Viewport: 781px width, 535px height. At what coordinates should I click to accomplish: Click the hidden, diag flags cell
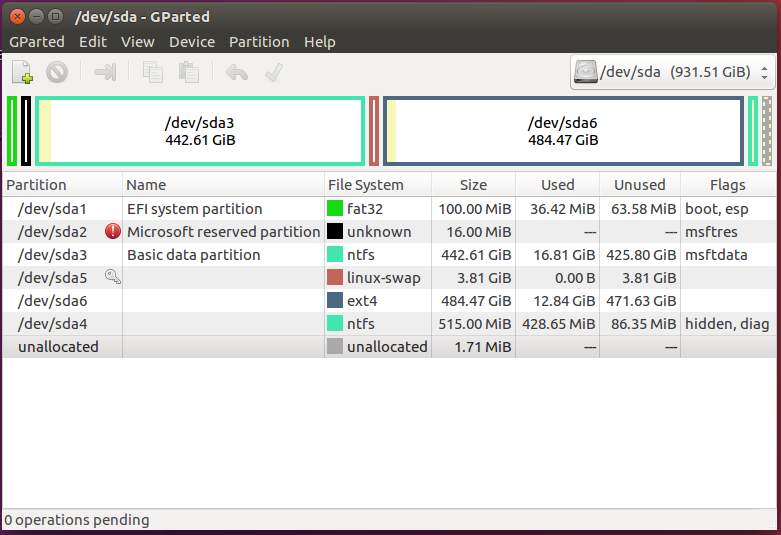(727, 324)
